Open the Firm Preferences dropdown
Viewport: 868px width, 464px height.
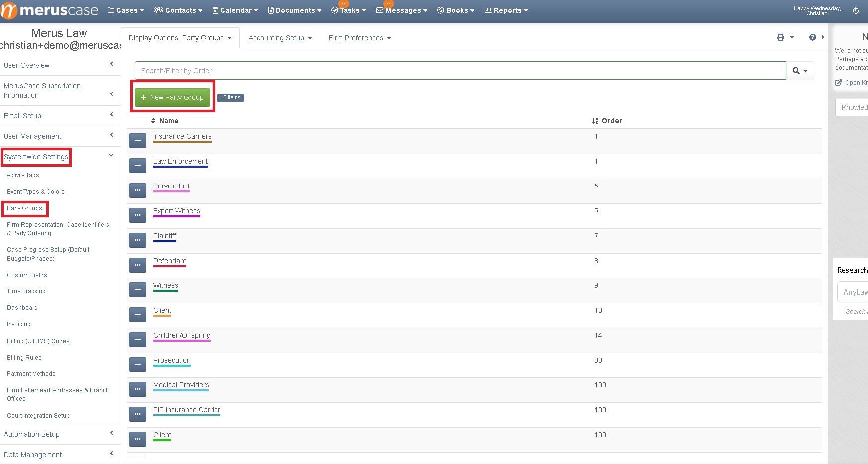pos(360,38)
